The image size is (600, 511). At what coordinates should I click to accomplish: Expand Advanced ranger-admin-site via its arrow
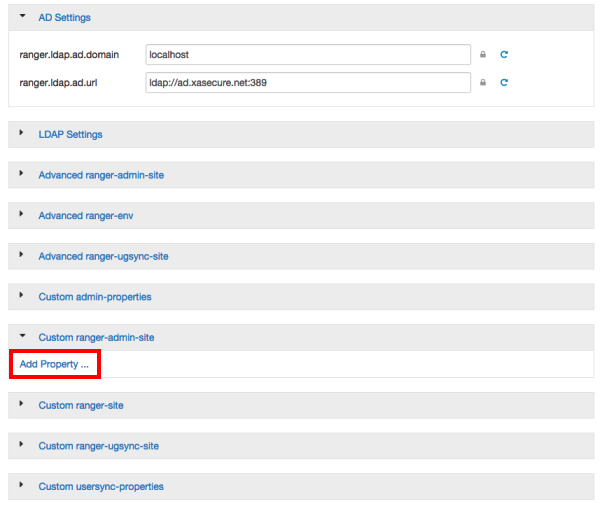click(21, 175)
